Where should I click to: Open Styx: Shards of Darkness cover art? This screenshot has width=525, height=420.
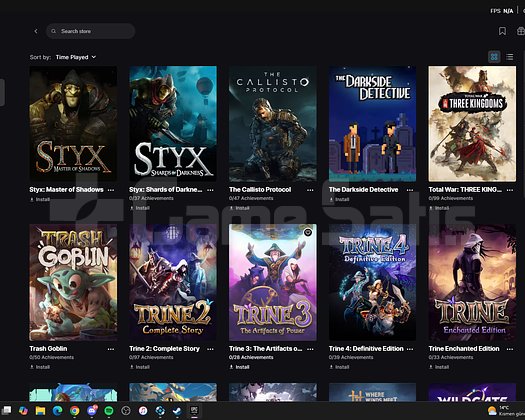[173, 124]
